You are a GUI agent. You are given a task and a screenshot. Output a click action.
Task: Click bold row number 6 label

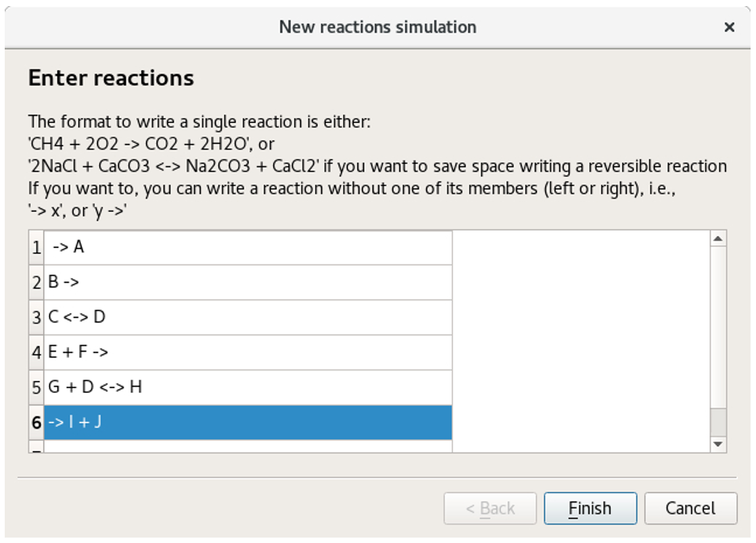33,422
